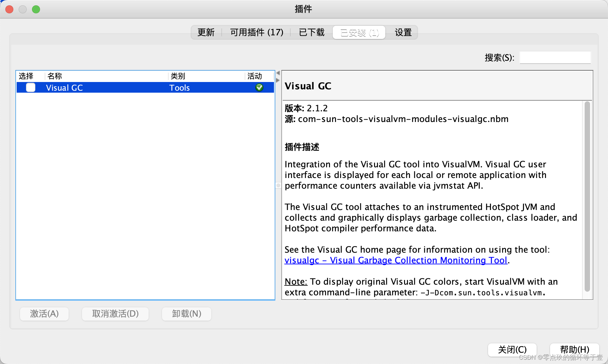Focus the 搜索(S) search field
Image resolution: width=608 pixels, height=364 pixels.
click(x=555, y=57)
